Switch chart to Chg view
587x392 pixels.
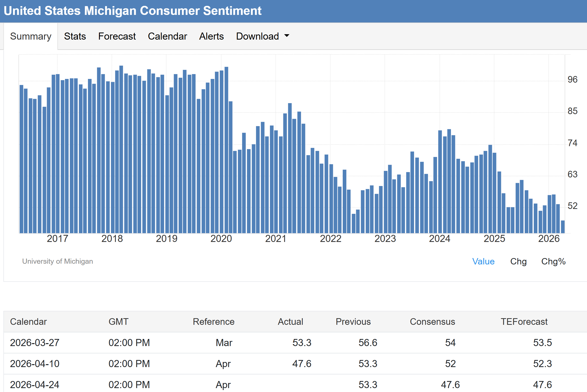coord(518,261)
